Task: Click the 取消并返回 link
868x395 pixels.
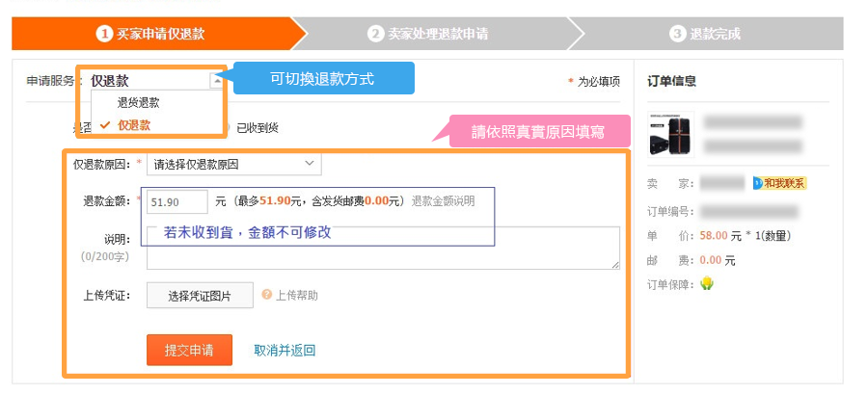Action: pos(285,350)
